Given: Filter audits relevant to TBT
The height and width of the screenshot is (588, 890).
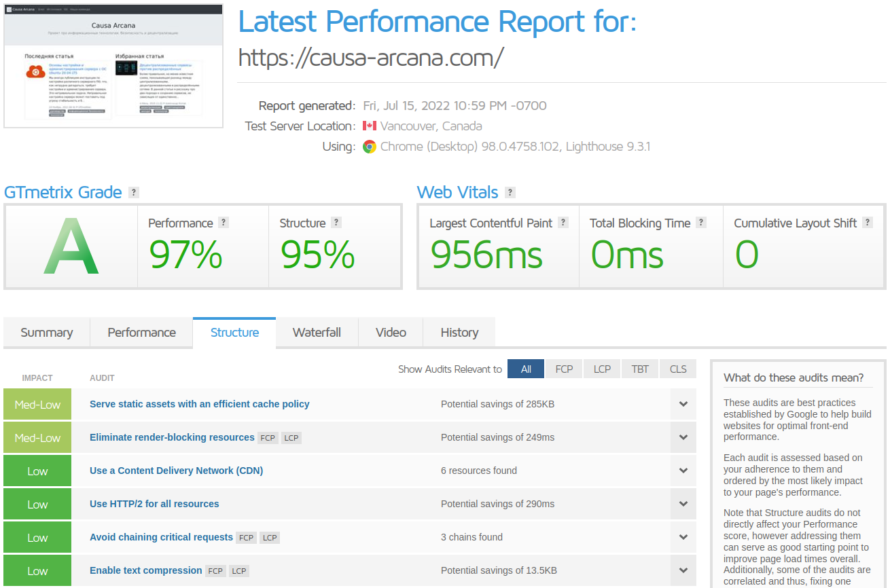Looking at the screenshot, I should 640,369.
